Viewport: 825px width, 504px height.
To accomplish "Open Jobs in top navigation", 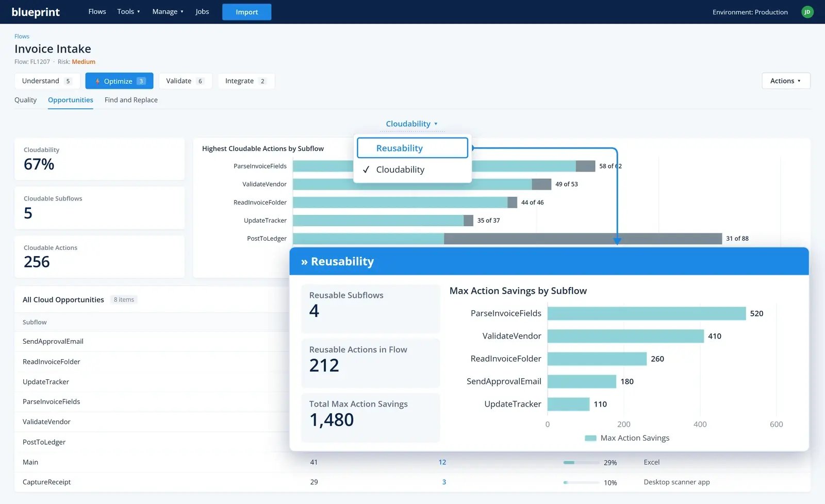I will (x=202, y=11).
